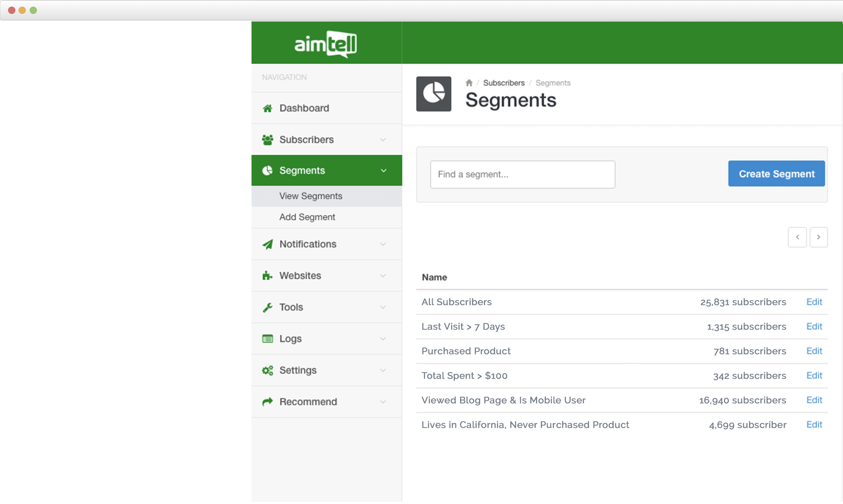Select the Settings gears icon
Image resolution: width=843 pixels, height=504 pixels.
click(268, 370)
